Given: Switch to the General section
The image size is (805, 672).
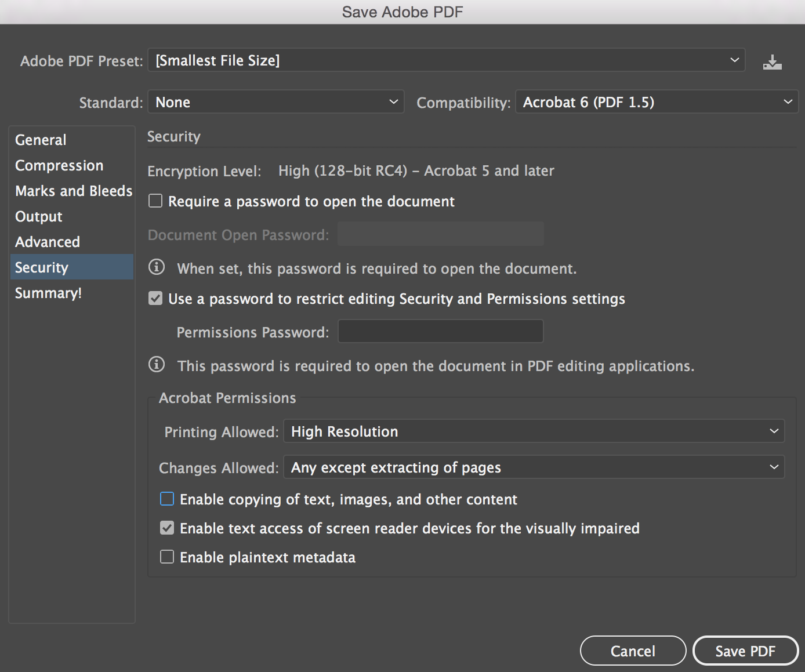Looking at the screenshot, I should 72,140.
